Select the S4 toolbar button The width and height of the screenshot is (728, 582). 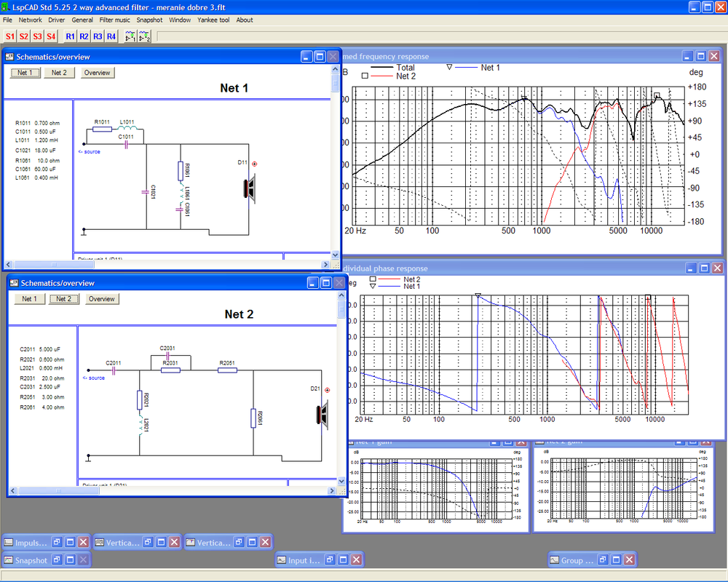click(51, 36)
